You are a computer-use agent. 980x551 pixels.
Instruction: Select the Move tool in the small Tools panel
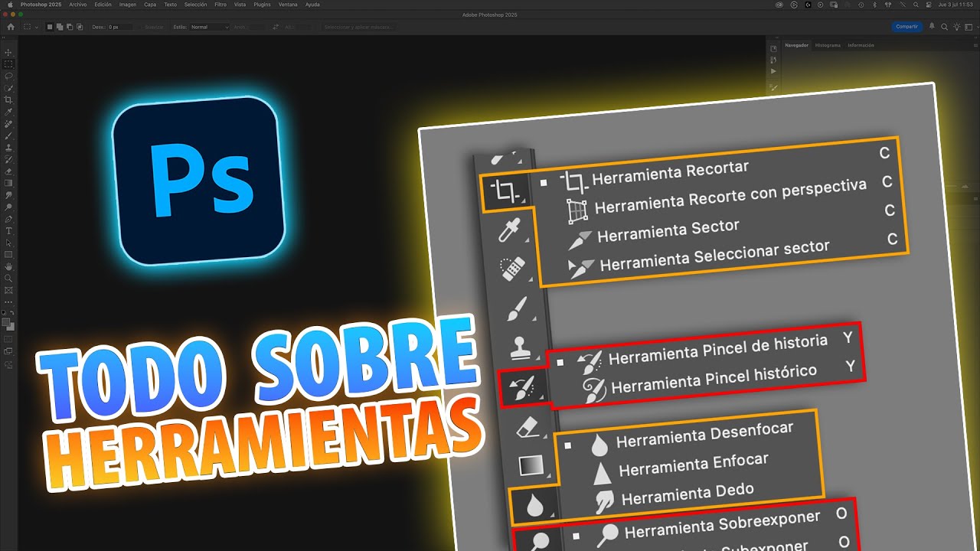pos(8,53)
